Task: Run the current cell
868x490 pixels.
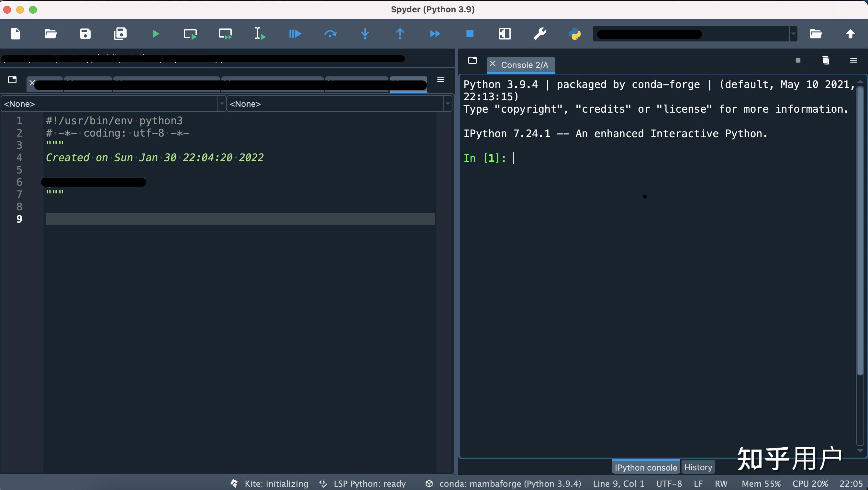Action: click(190, 34)
